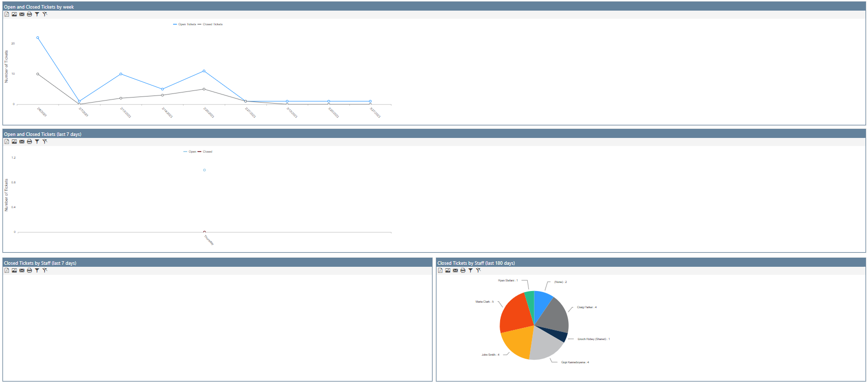This screenshot has width=868, height=384.
Task: Click the 'Thursday' axis label
Action: [209, 240]
